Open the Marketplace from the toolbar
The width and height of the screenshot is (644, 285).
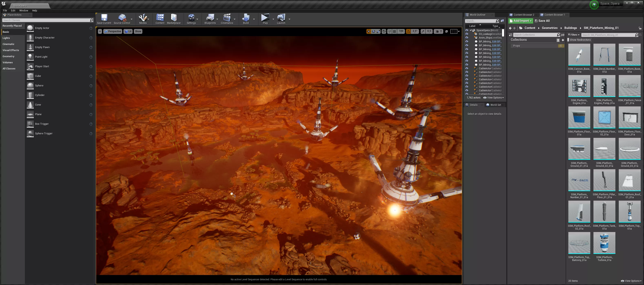[x=174, y=19]
